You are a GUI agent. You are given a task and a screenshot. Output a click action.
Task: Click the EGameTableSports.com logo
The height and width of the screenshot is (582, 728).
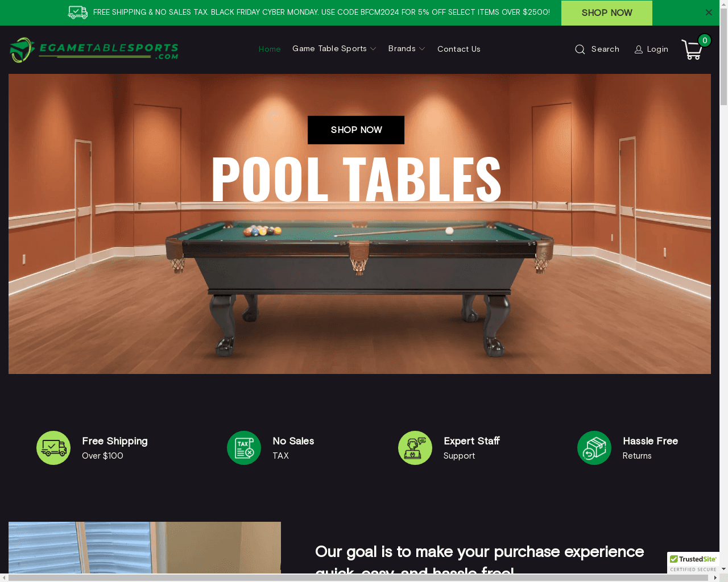pyautogui.click(x=94, y=50)
